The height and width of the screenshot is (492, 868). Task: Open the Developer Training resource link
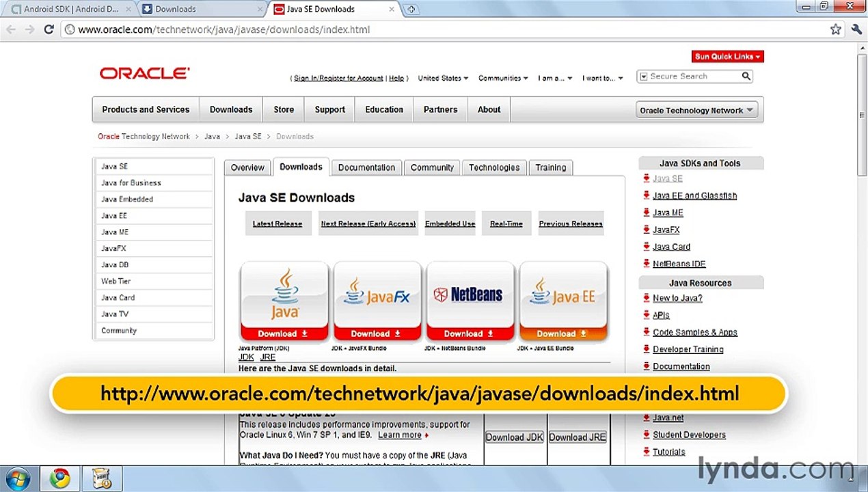click(688, 349)
